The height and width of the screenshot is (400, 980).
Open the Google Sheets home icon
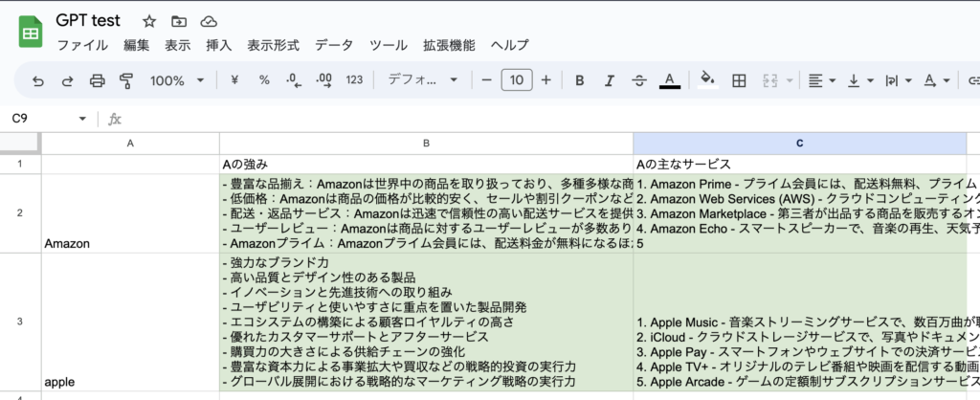click(x=31, y=33)
